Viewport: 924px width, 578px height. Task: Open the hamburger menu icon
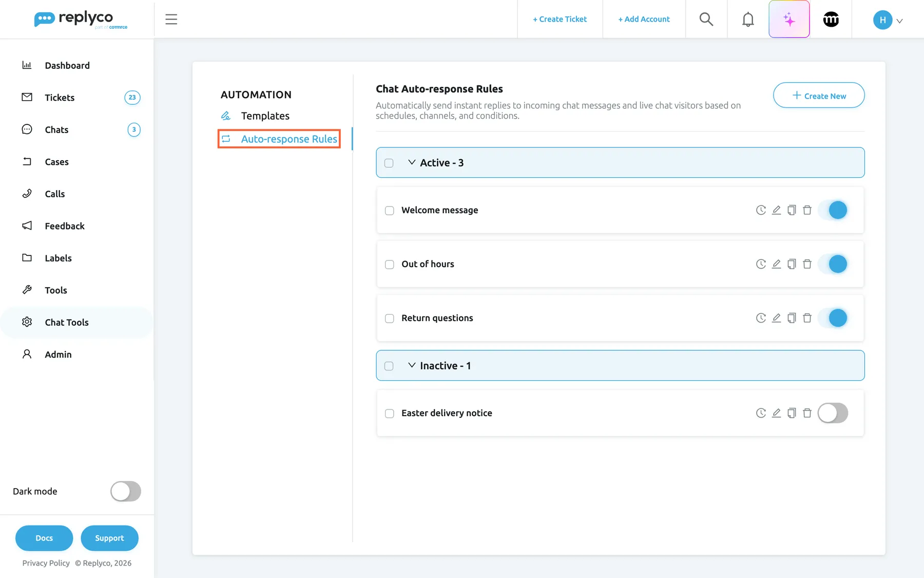171,20
